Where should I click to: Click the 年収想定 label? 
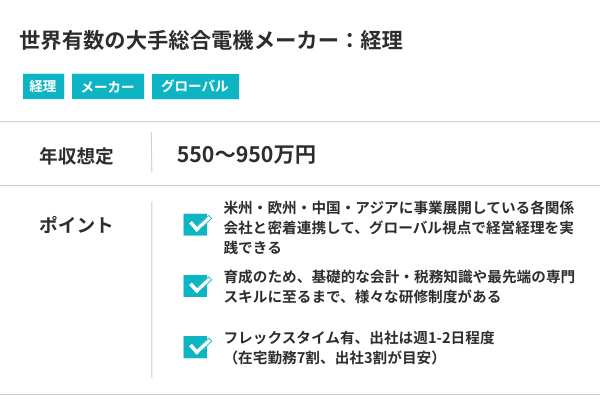point(76,155)
